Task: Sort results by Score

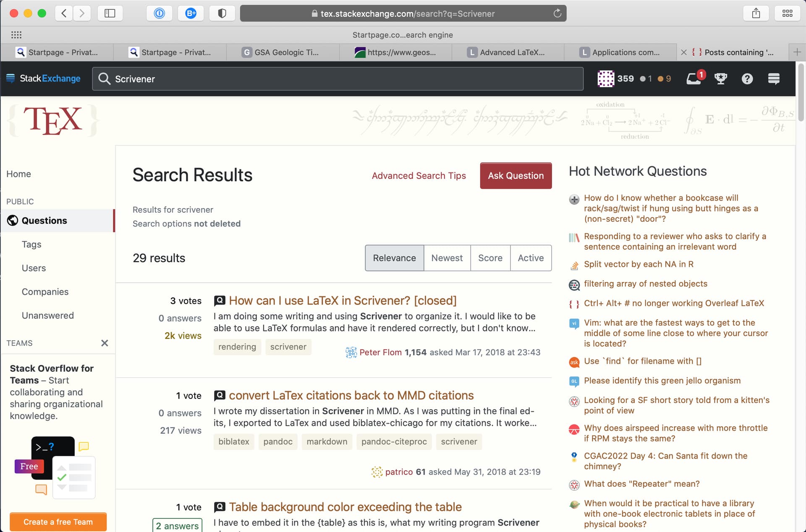Action: tap(490, 258)
